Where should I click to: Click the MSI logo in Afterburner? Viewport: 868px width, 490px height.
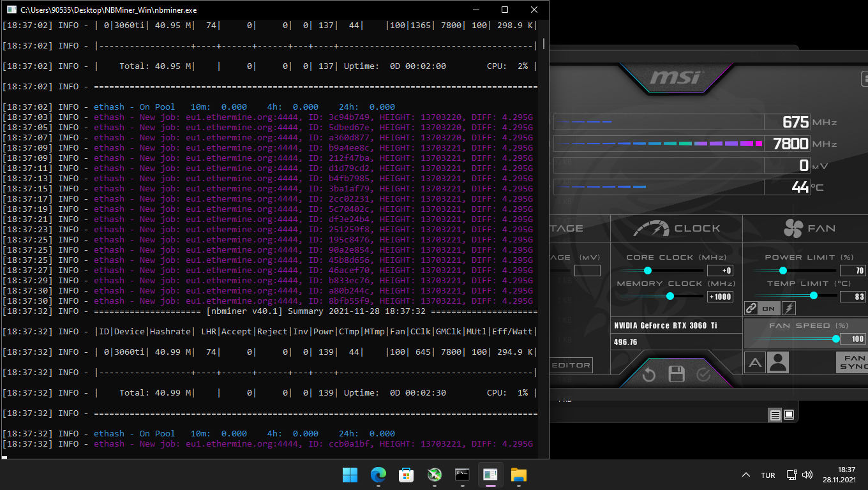pos(676,78)
